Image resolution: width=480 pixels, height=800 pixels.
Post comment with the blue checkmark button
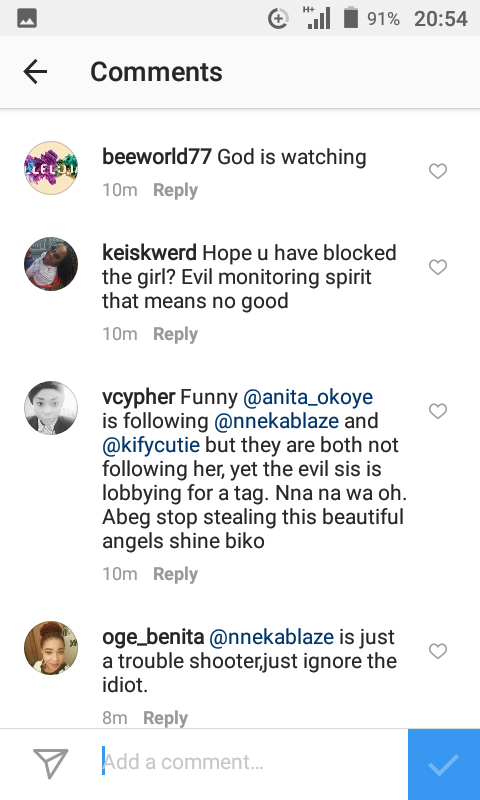click(x=444, y=764)
